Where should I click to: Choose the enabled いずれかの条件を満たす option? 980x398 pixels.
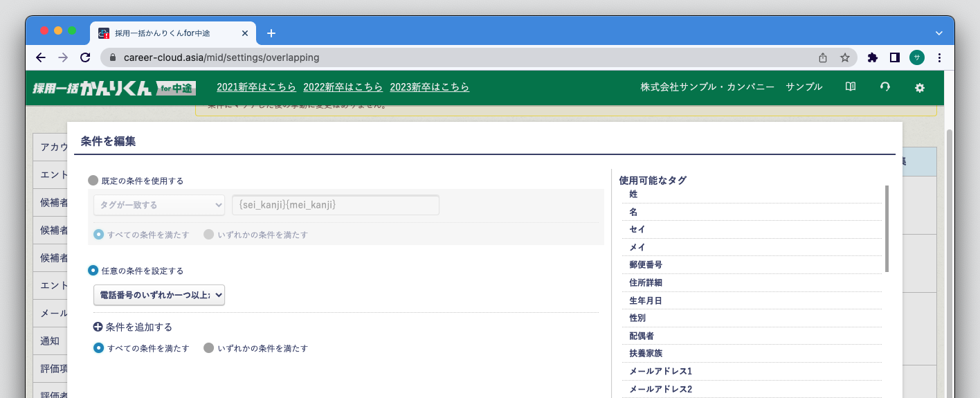tap(209, 348)
